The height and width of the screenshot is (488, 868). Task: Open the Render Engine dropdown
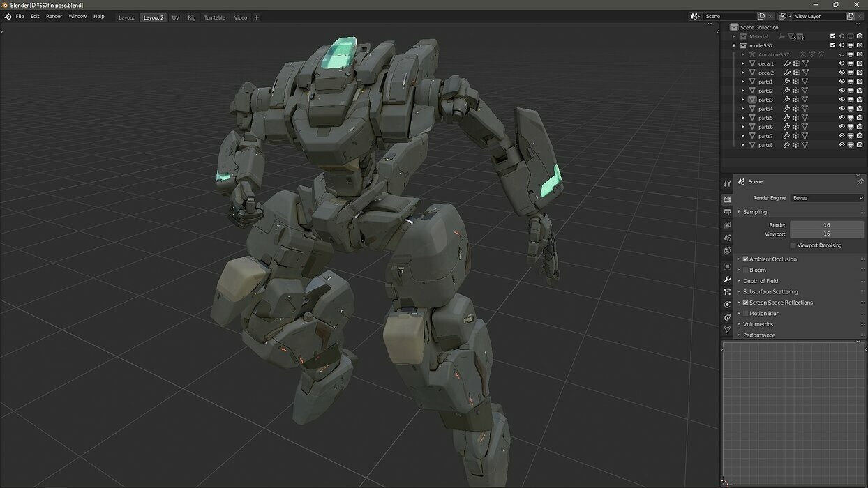coord(827,198)
